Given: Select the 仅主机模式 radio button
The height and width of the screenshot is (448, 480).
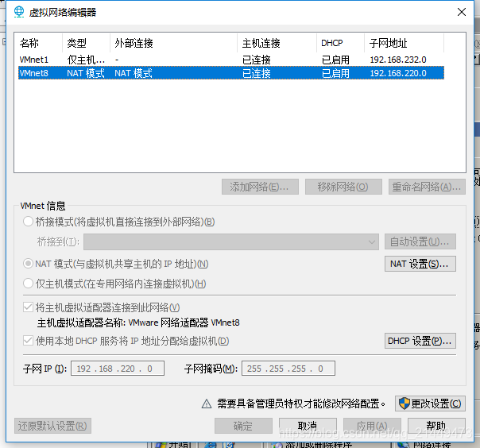Looking at the screenshot, I should [x=28, y=284].
